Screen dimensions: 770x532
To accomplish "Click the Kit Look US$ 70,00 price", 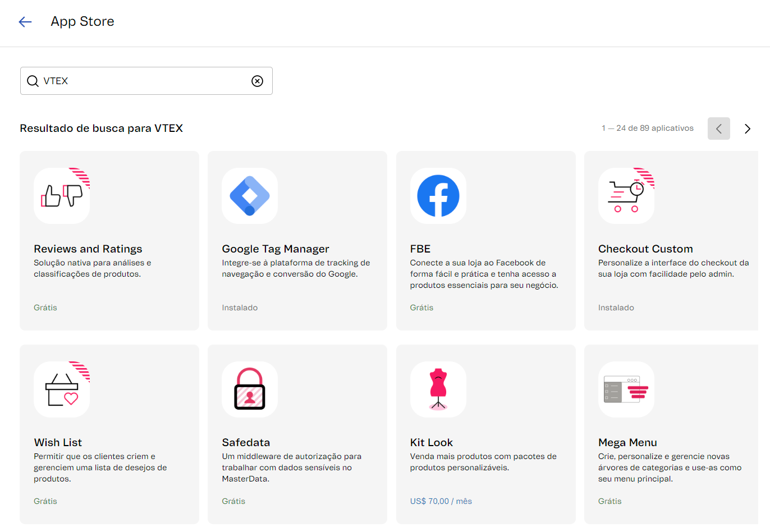I will (441, 501).
